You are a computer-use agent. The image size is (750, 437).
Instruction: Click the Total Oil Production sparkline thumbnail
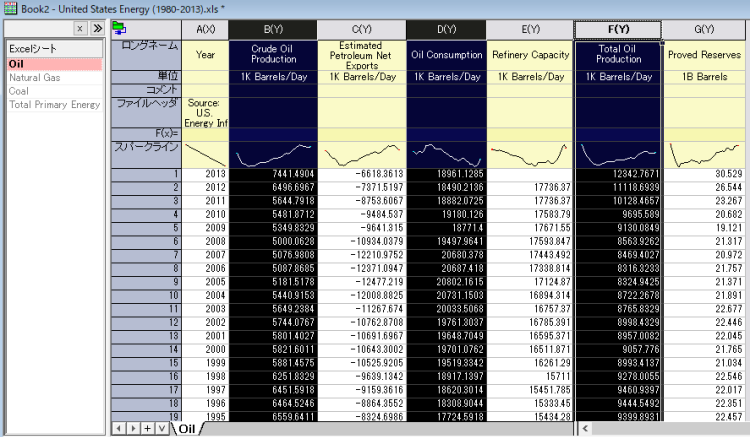tap(618, 154)
